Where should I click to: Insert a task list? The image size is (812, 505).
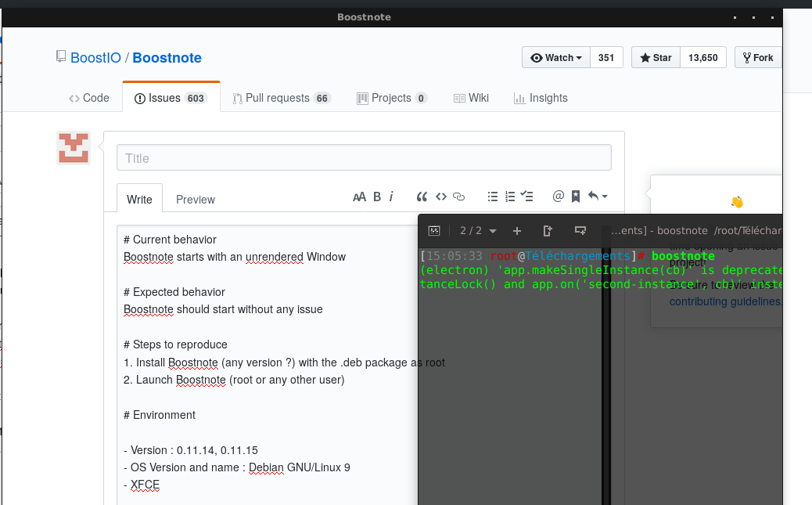[526, 197]
